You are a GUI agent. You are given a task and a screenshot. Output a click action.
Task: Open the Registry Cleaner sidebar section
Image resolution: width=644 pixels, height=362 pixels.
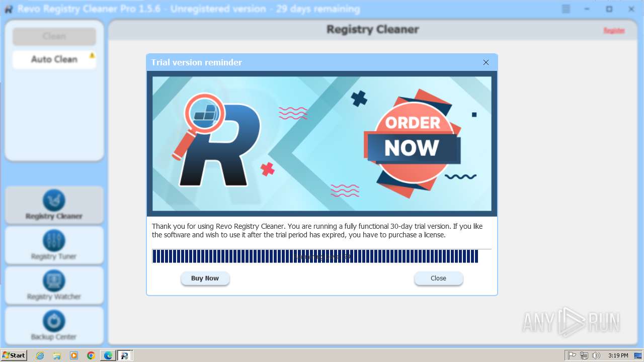coord(54,205)
